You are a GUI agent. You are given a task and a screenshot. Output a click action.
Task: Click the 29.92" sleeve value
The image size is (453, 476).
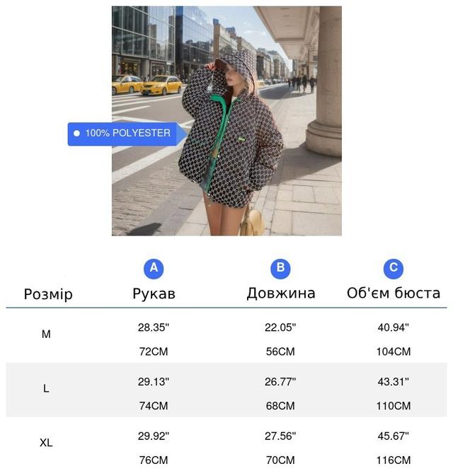154,436
